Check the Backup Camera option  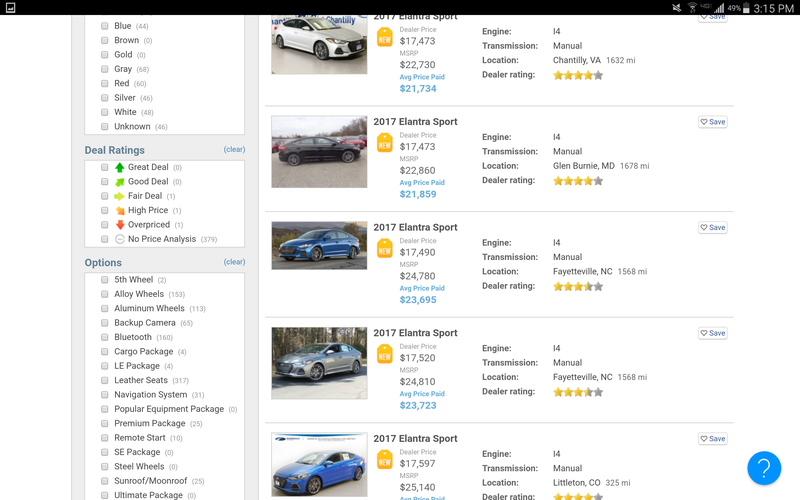tap(105, 322)
